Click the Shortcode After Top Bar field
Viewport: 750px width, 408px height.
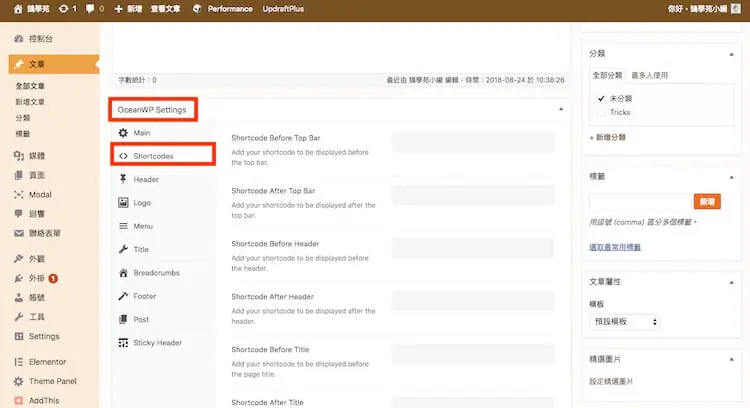(x=473, y=195)
